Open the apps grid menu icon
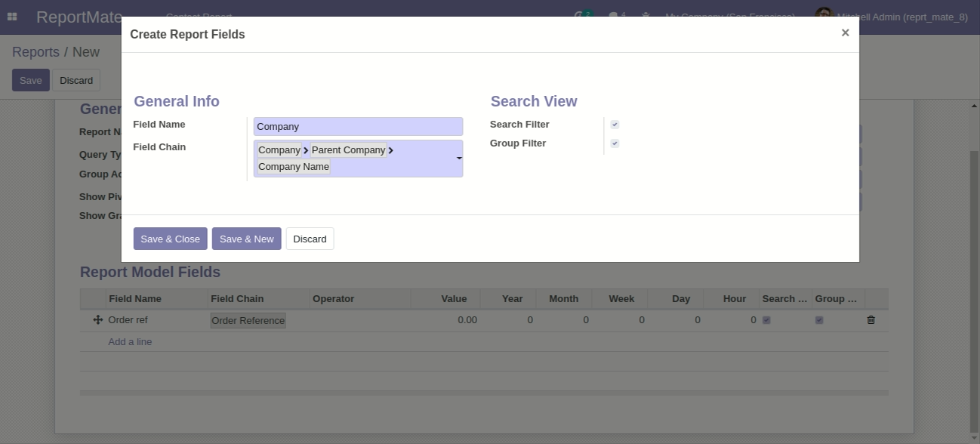Viewport: 980px width, 444px height. pos(12,16)
